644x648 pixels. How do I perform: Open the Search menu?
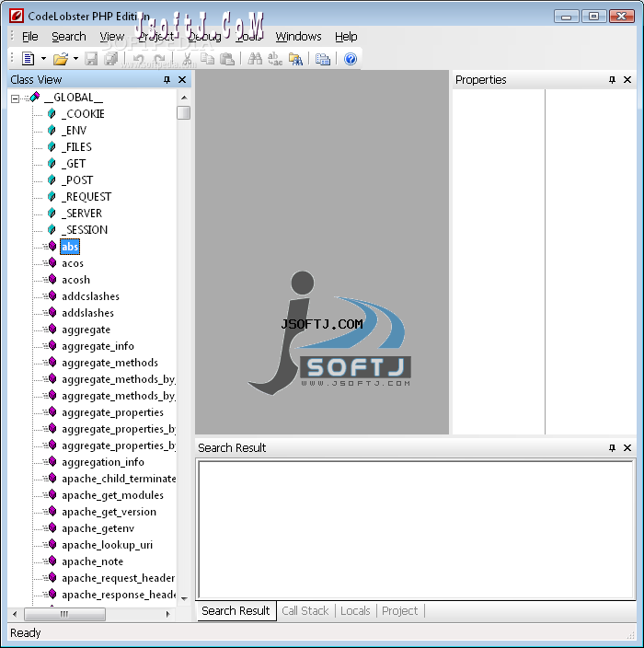(x=69, y=37)
